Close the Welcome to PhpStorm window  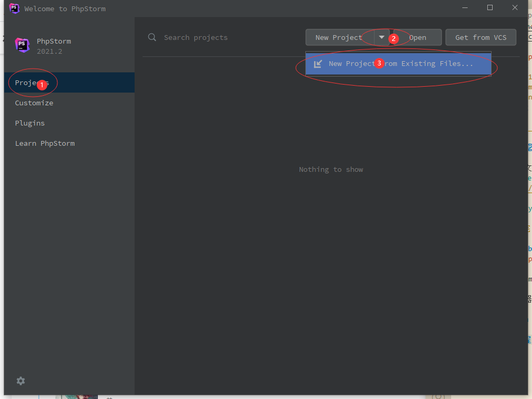pos(515,8)
